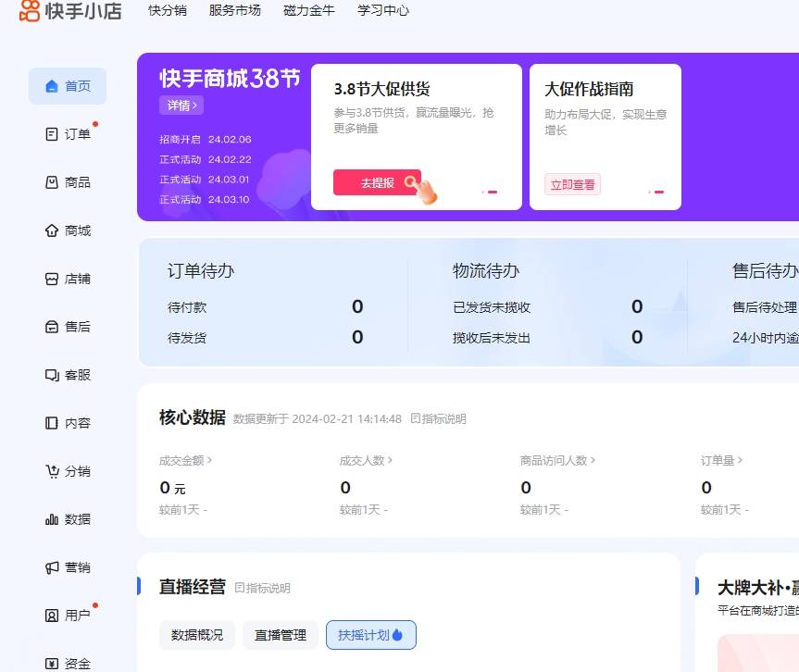Click 指标说明 next to 核心数据

point(438,418)
